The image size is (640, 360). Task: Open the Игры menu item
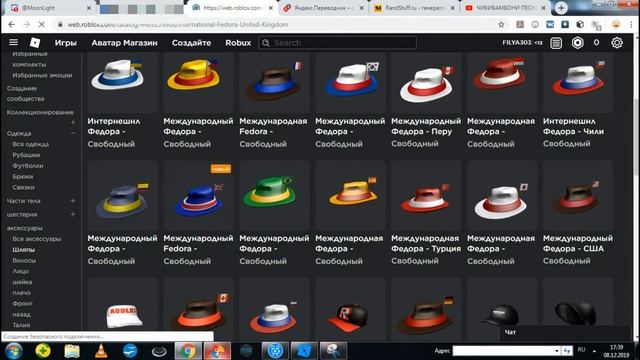coord(65,43)
